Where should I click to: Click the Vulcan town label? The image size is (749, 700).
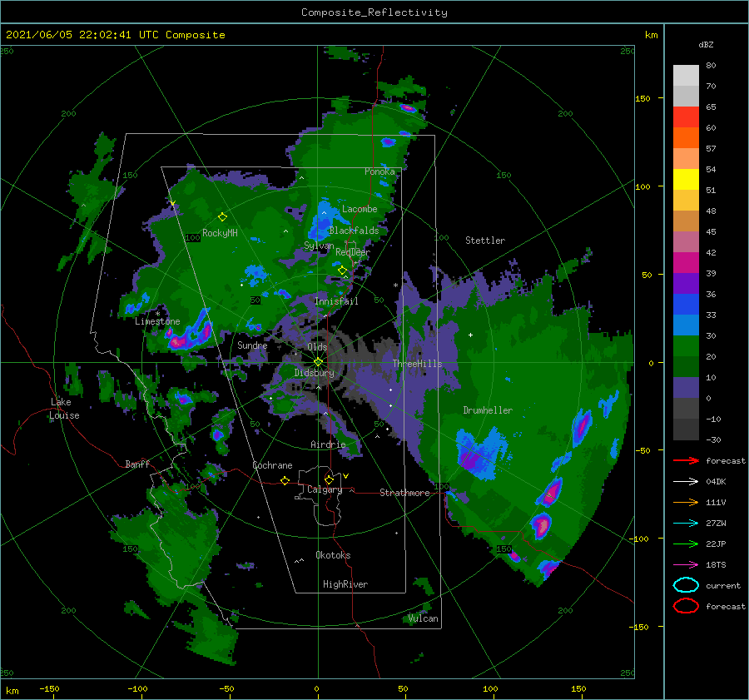coord(424,618)
